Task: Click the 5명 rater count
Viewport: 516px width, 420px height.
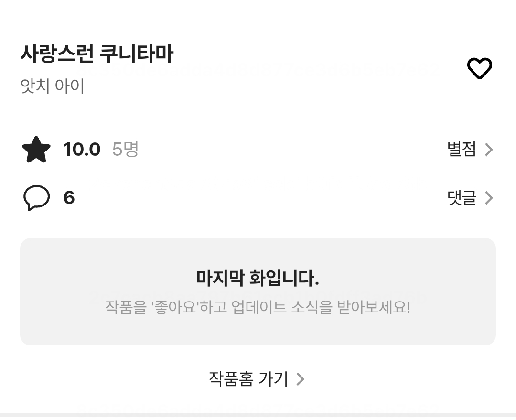Action: click(x=125, y=150)
